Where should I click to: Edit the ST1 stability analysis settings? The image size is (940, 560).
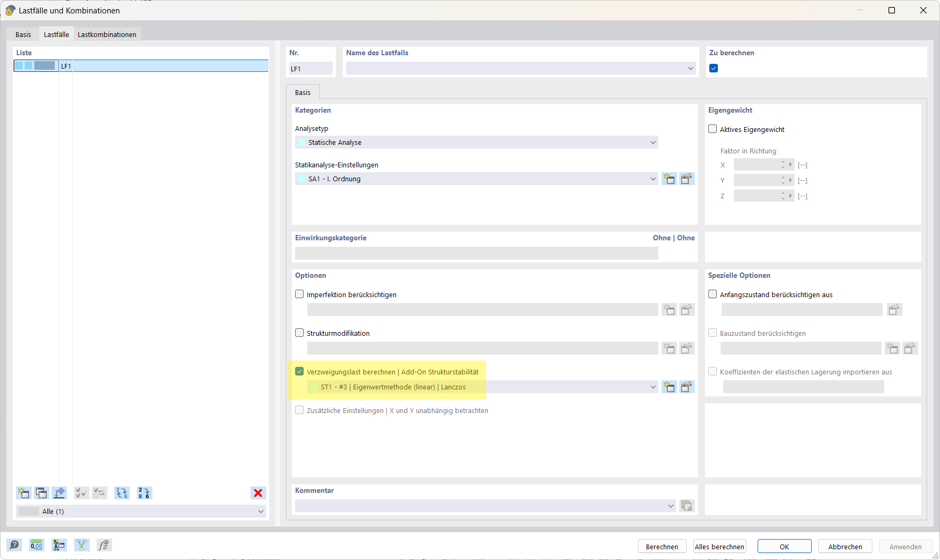point(687,387)
